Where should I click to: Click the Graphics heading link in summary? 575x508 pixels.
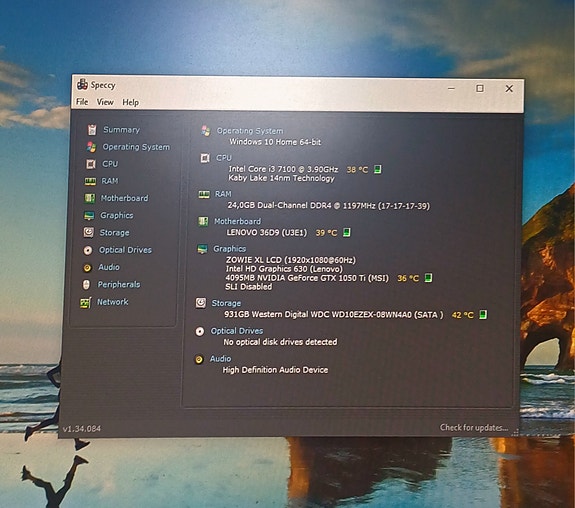(x=230, y=249)
